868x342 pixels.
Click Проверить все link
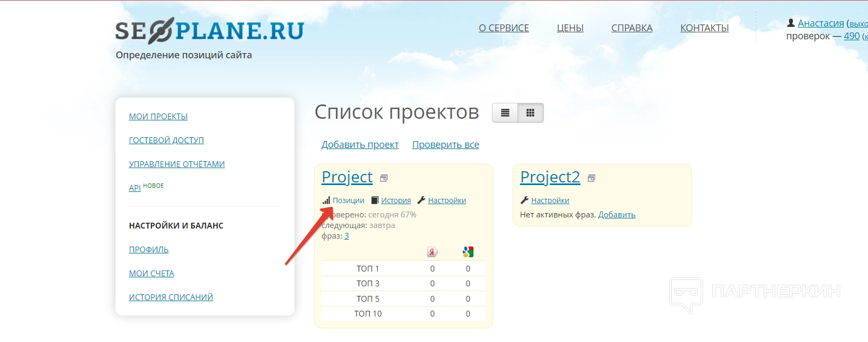pos(445,145)
